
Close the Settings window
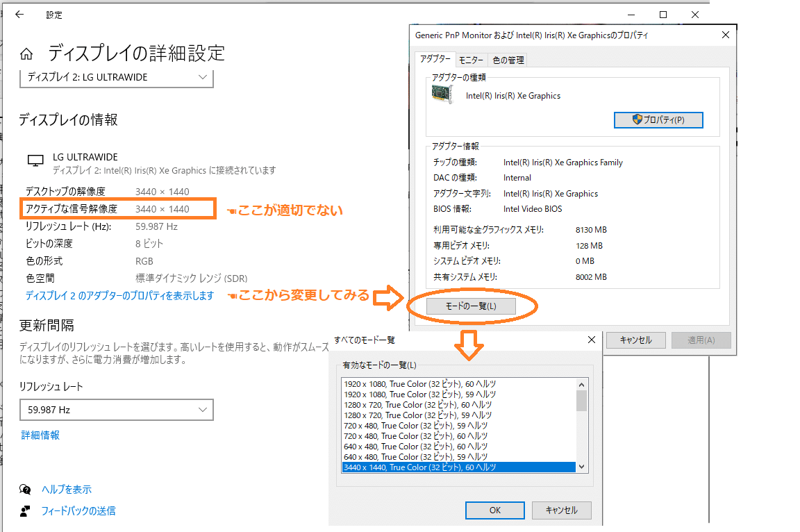pyautogui.click(x=695, y=15)
